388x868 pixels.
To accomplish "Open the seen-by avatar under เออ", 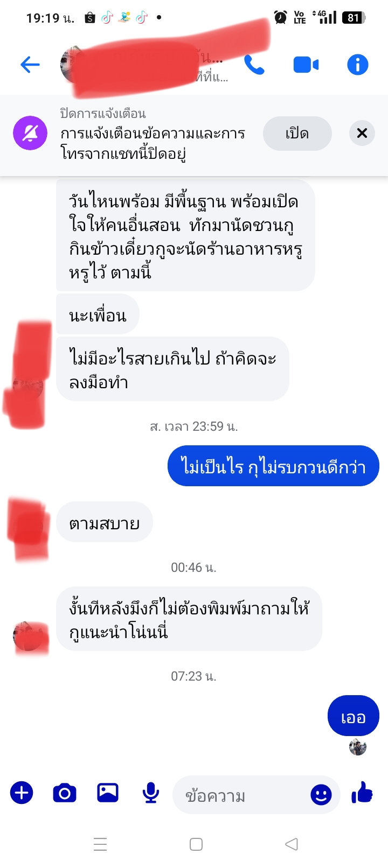I will pos(358,747).
